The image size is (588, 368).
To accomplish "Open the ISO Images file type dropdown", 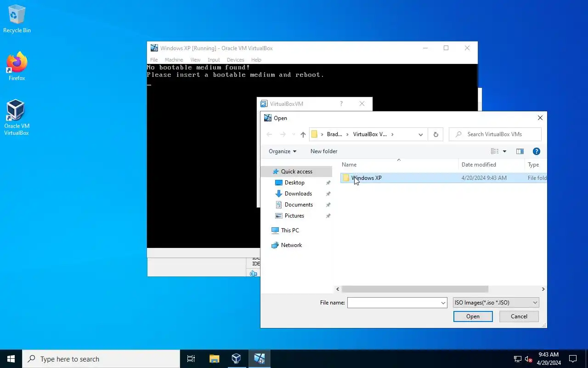I will tap(496, 303).
